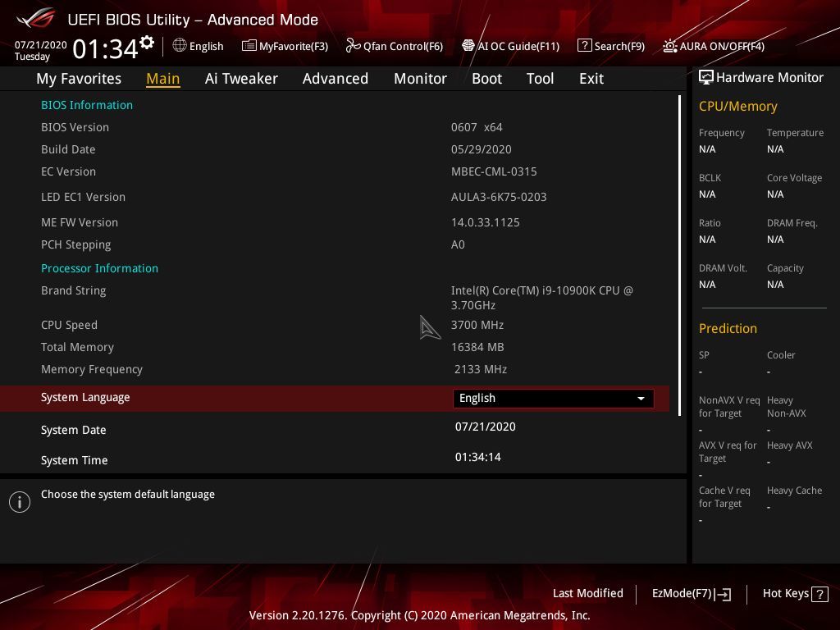
Task: Click the Hot Keys question icon
Action: pyautogui.click(x=820, y=594)
